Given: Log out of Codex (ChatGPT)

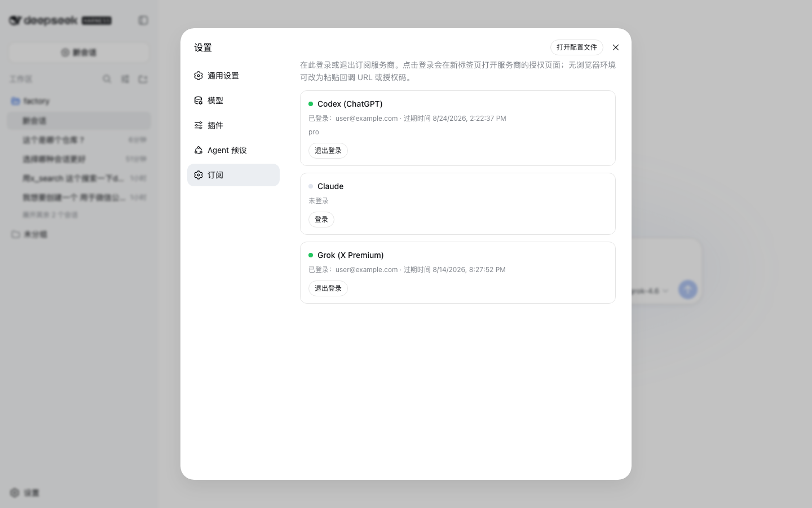Looking at the screenshot, I should pyautogui.click(x=328, y=151).
